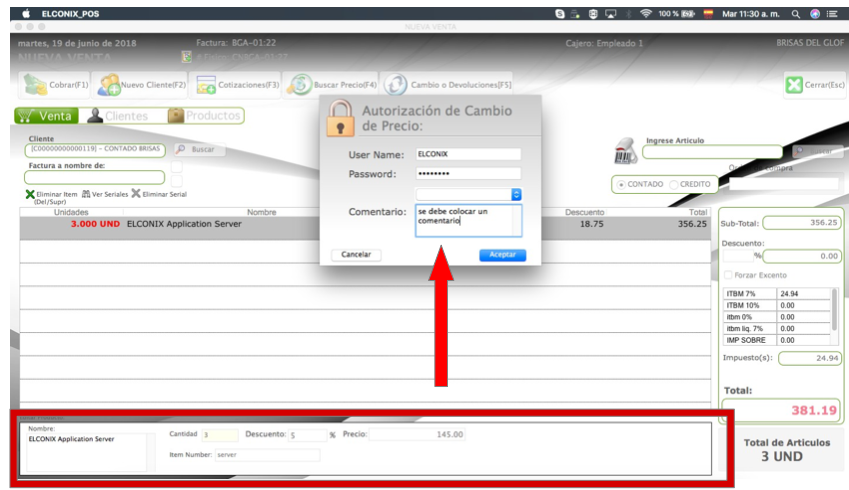Click the Descuento column header
This screenshot has width=849, height=490.
pos(584,212)
